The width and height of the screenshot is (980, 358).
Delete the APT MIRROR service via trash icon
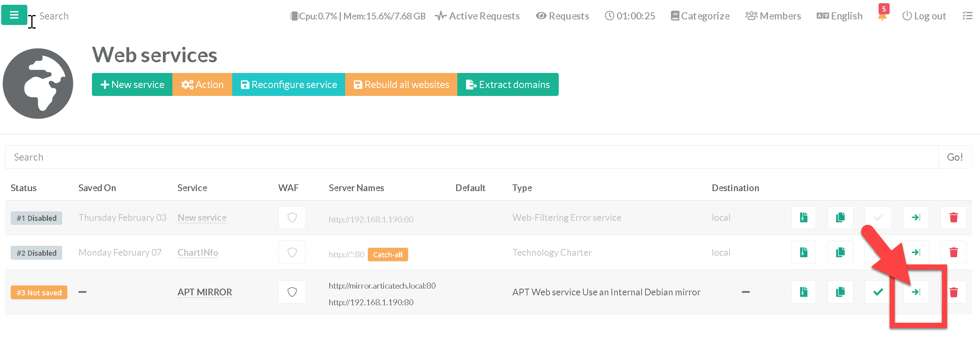[953, 292]
